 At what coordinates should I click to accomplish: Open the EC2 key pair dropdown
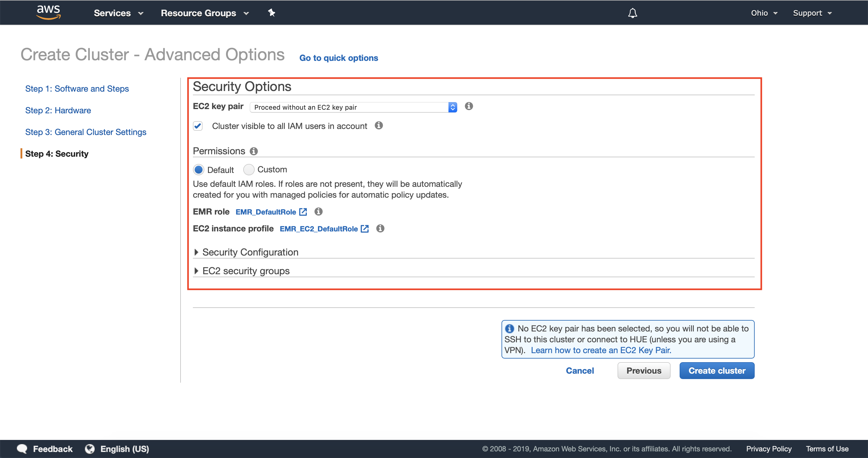pyautogui.click(x=353, y=107)
